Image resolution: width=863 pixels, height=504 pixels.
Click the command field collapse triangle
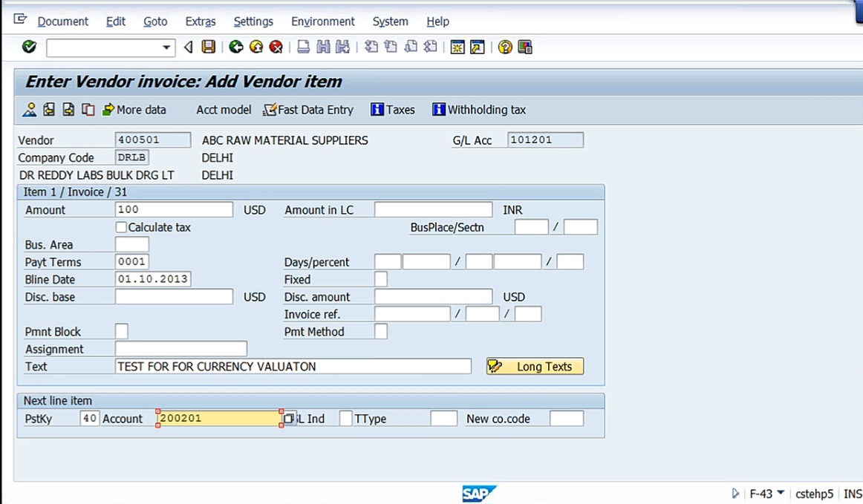188,48
